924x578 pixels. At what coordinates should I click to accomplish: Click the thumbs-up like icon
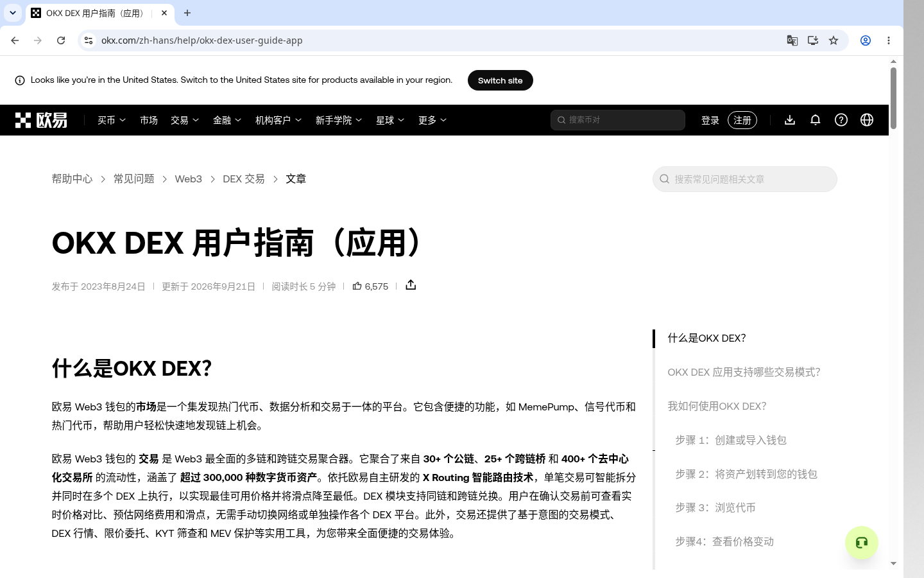point(357,286)
